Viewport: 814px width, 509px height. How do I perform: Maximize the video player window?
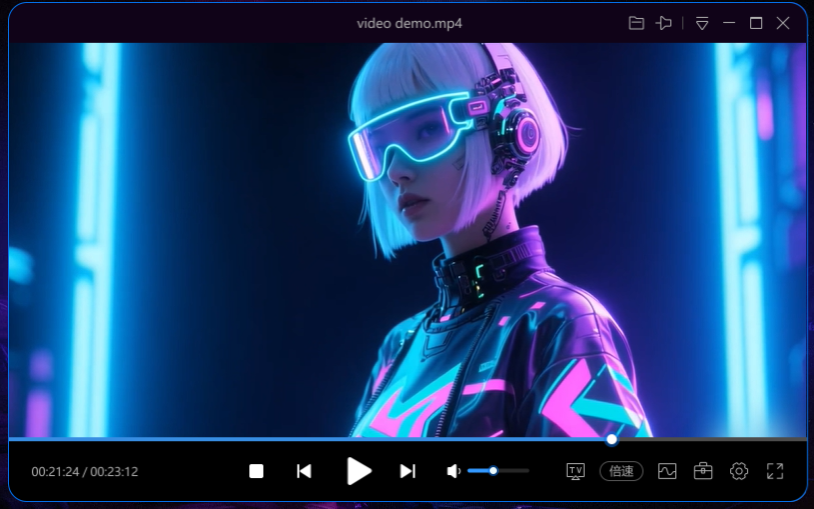(x=756, y=23)
